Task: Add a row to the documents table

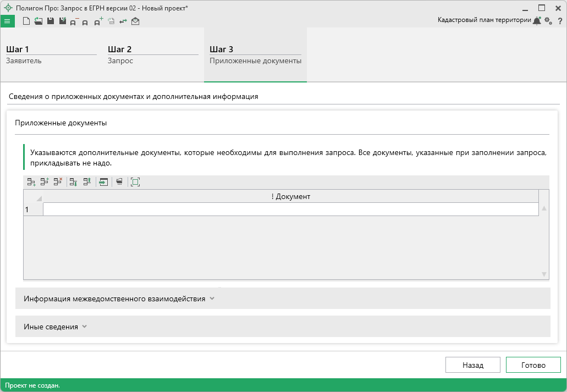Action: [31, 182]
